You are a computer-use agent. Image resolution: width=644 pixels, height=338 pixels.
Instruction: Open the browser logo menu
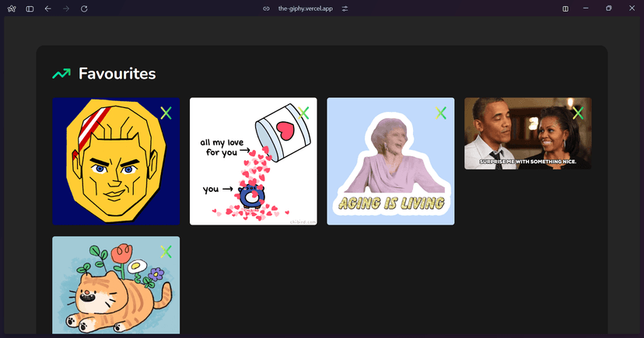point(12,9)
